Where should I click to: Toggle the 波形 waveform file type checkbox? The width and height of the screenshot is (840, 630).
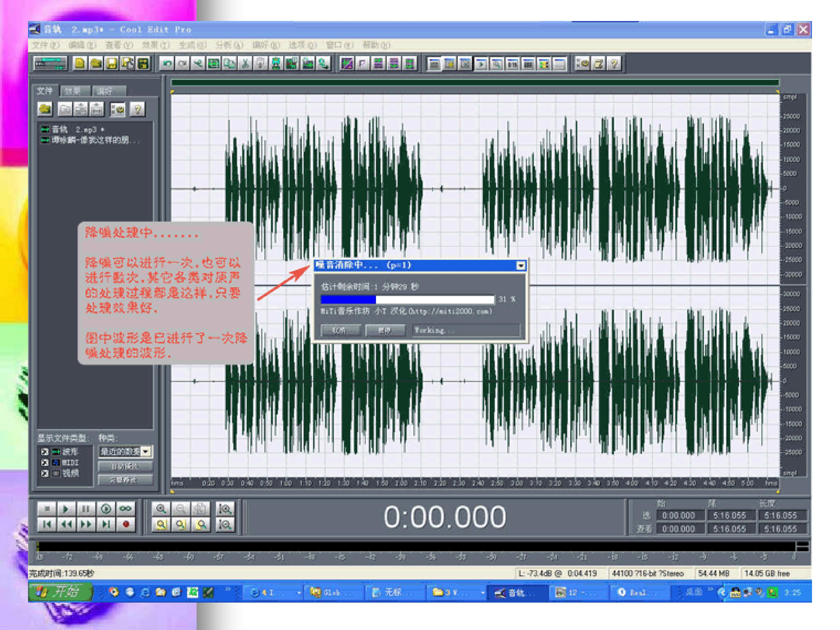tap(44, 452)
